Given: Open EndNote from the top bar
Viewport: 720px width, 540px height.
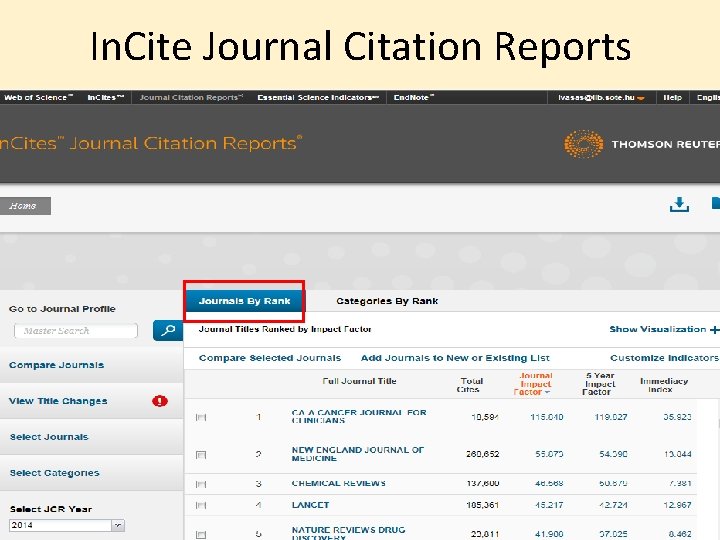Looking at the screenshot, I should coord(414,97).
